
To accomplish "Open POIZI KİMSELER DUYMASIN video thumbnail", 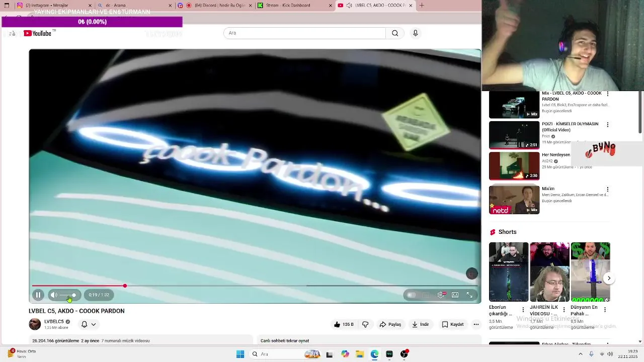I will pos(514,135).
